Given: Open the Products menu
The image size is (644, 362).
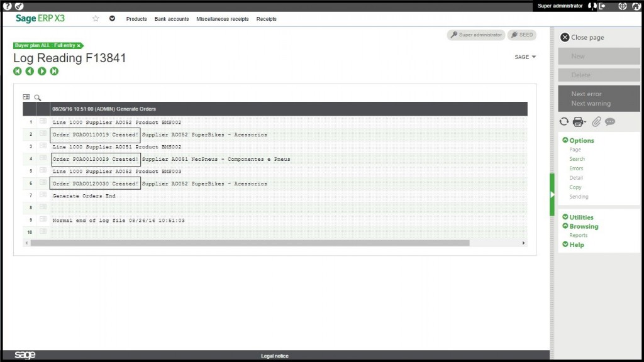Looking at the screenshot, I should (x=136, y=19).
